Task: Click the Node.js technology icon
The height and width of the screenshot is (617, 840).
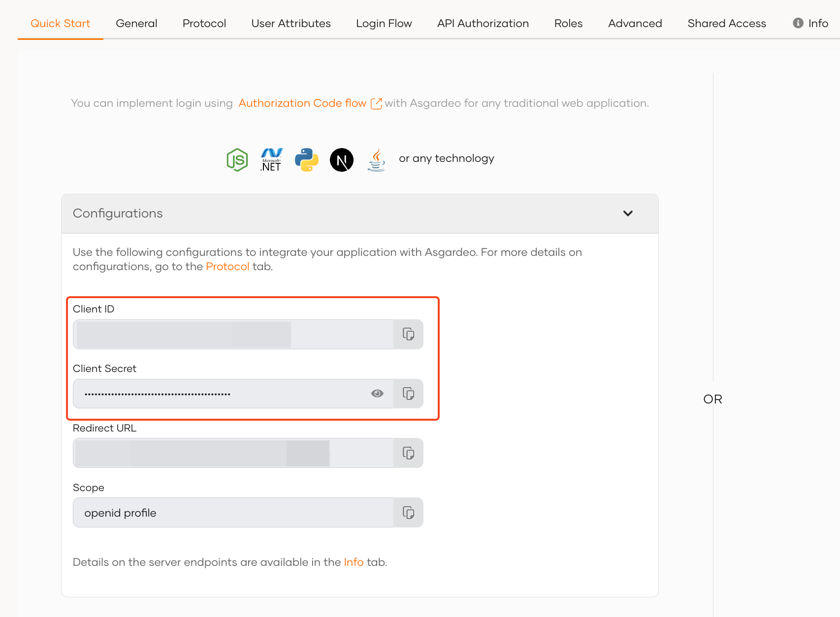Action: (237, 159)
